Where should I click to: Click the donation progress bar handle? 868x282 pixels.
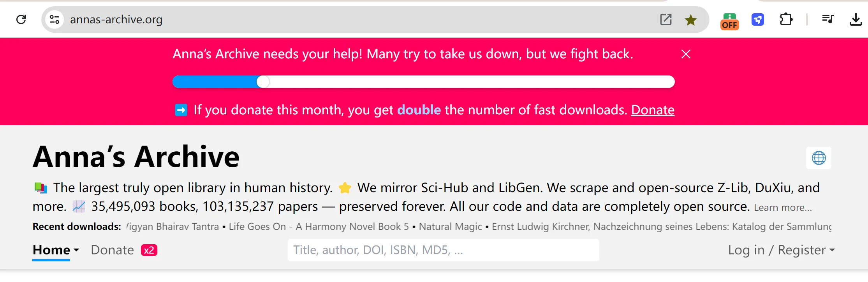(263, 82)
